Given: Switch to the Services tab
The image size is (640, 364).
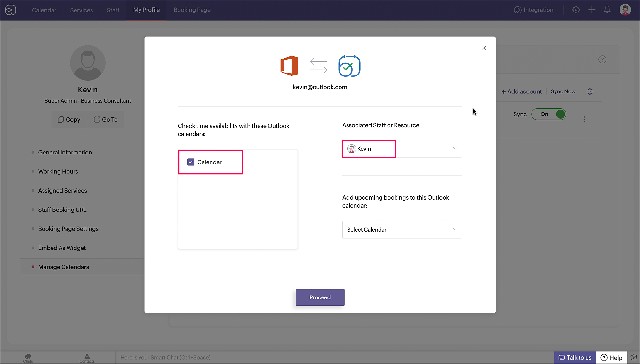Looking at the screenshot, I should point(81,10).
